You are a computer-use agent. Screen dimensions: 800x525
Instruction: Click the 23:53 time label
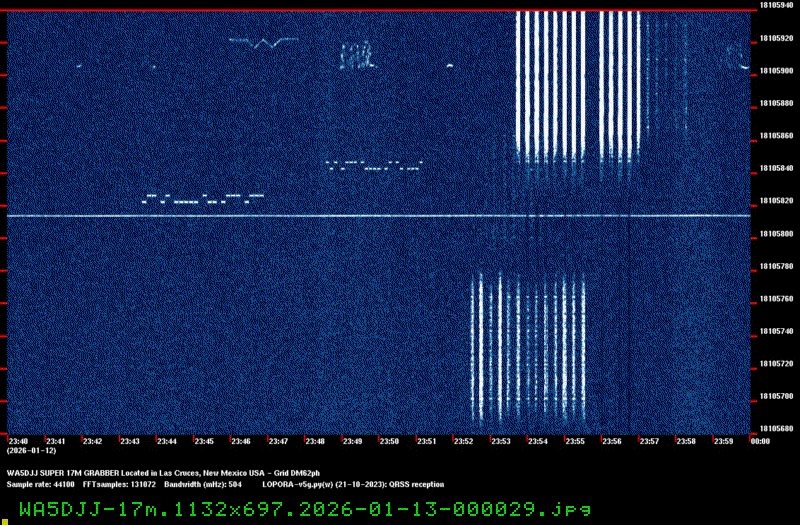click(x=501, y=441)
